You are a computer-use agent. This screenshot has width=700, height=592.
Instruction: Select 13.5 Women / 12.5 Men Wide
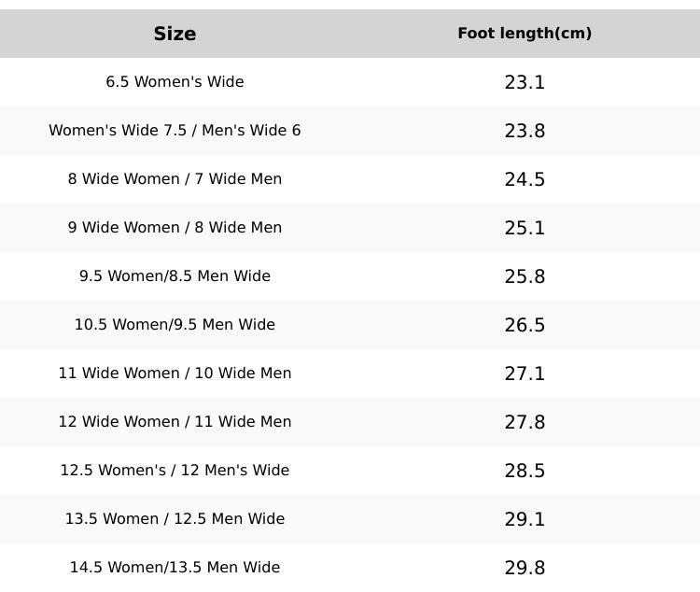click(x=175, y=519)
